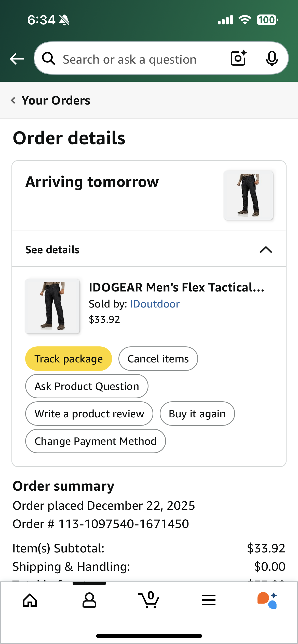
Task: Tap the back arrow beside search bar
Action: click(17, 59)
